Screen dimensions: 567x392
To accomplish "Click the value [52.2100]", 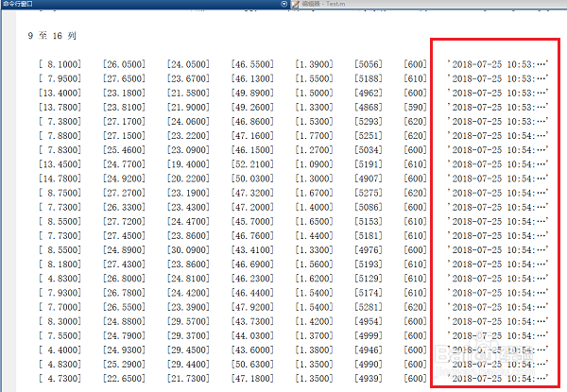I will point(252,164).
